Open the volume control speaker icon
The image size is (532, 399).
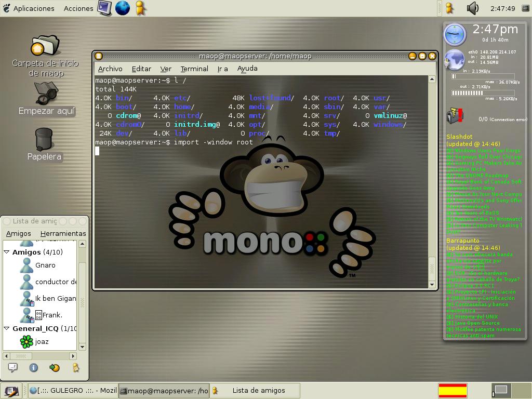click(x=472, y=8)
